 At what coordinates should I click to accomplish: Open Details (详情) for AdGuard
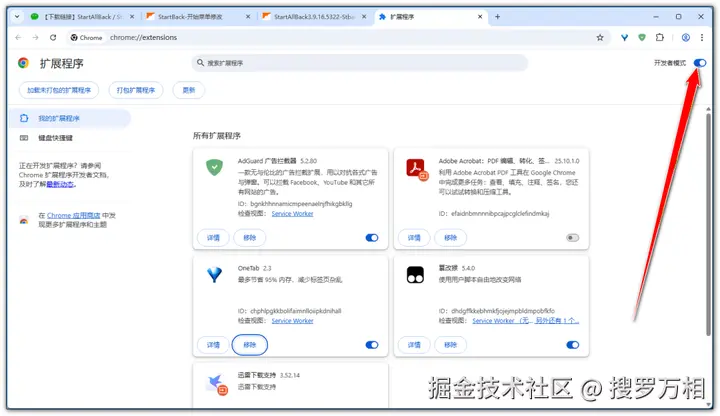(x=213, y=238)
